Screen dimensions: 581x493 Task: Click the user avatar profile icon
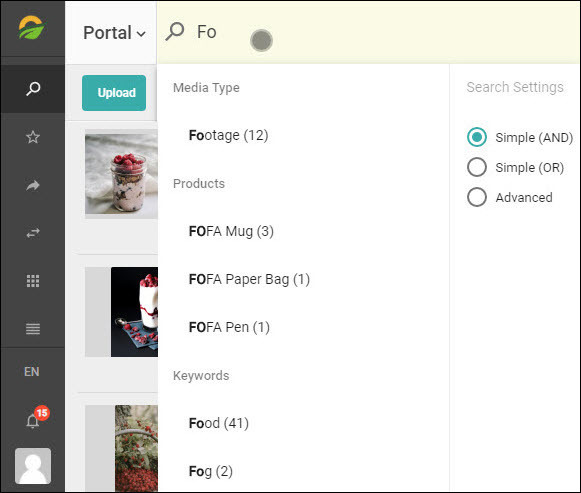click(33, 466)
